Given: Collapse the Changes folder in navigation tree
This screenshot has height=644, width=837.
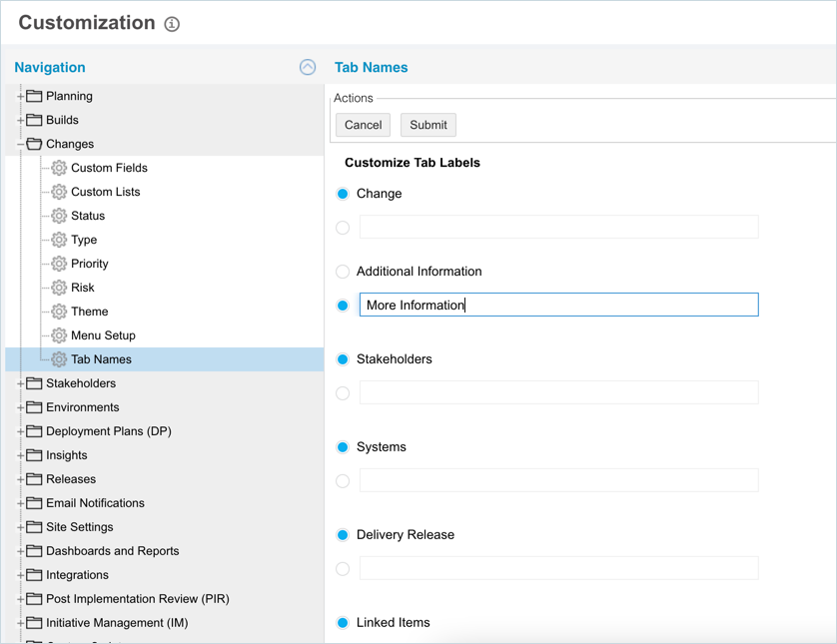Looking at the screenshot, I should click(x=20, y=145).
